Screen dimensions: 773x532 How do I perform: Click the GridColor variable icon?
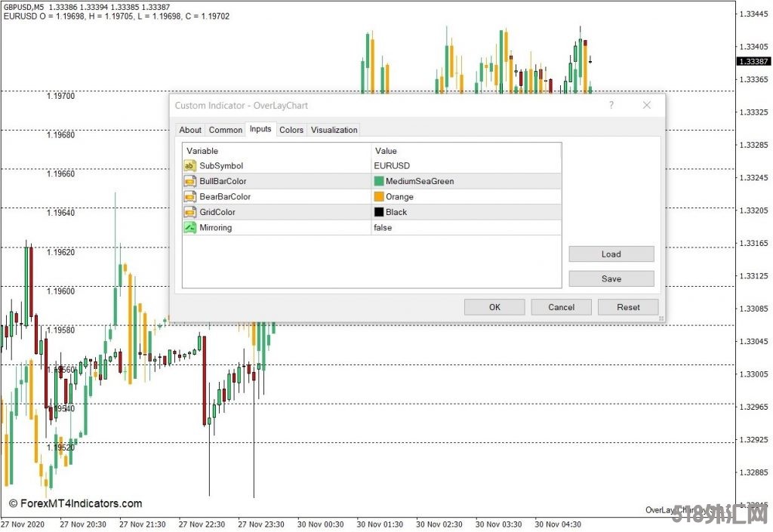coord(189,212)
